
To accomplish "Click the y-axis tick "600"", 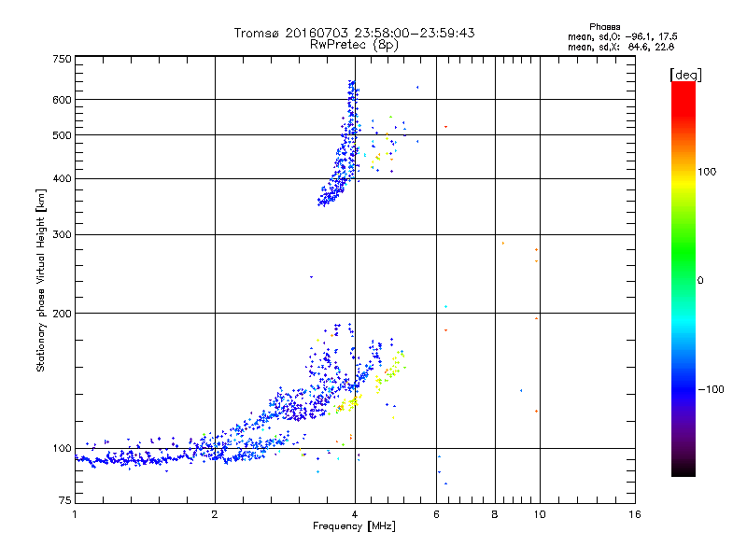I will [x=62, y=100].
